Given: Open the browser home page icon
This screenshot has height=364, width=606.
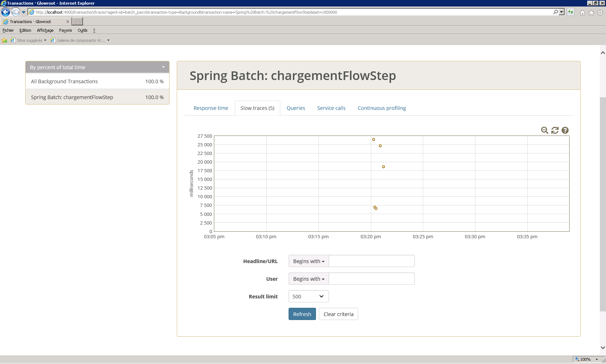Looking at the screenshot, I should coord(582,12).
